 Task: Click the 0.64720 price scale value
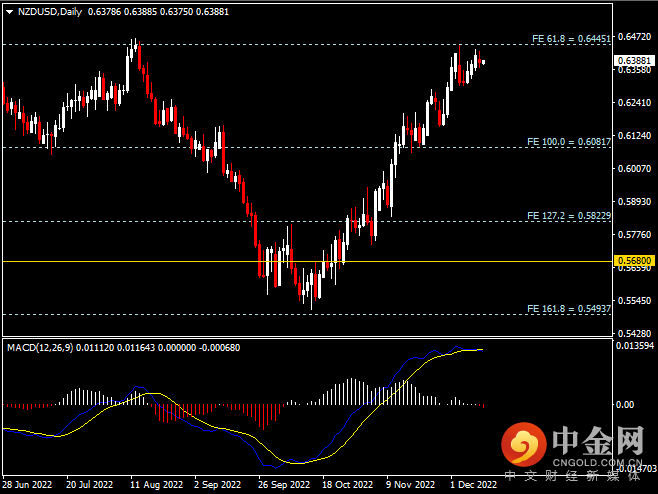point(634,37)
